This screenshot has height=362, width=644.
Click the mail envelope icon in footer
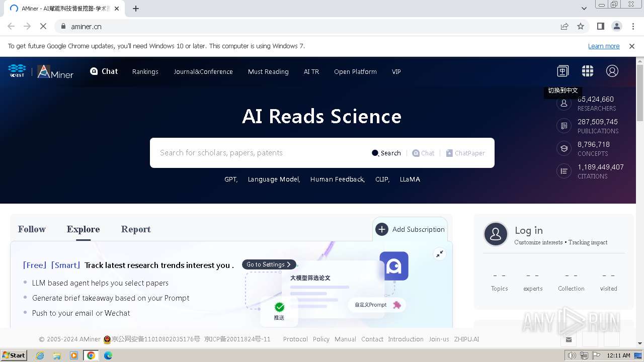click(569, 340)
